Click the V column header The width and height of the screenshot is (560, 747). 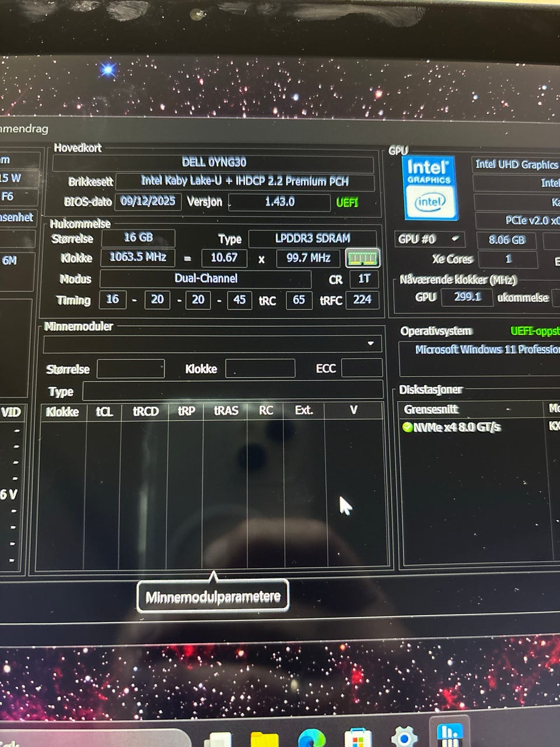click(x=353, y=410)
